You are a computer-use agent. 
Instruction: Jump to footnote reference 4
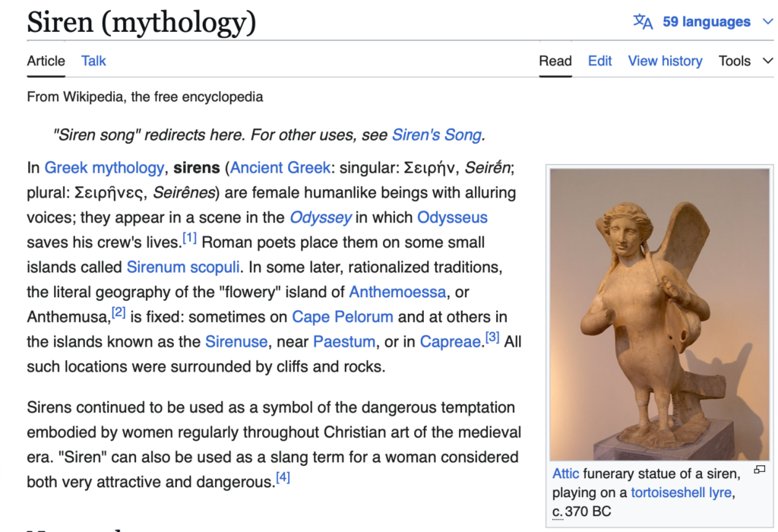(283, 478)
